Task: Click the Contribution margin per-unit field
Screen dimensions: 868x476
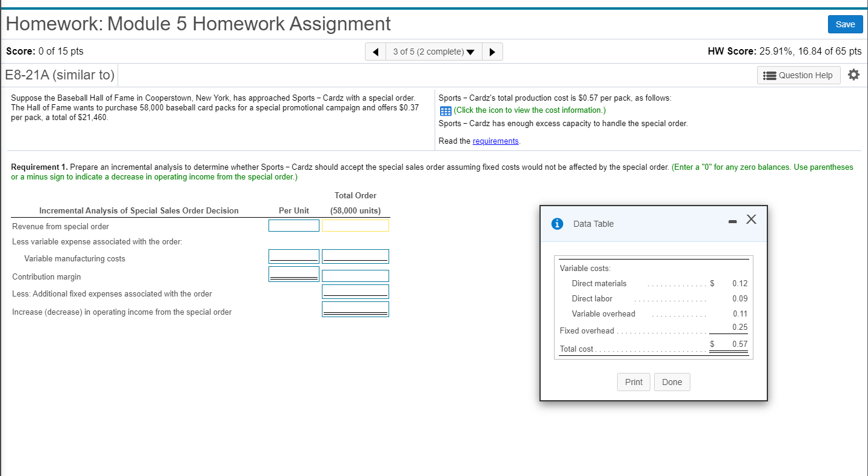Action: [293, 273]
